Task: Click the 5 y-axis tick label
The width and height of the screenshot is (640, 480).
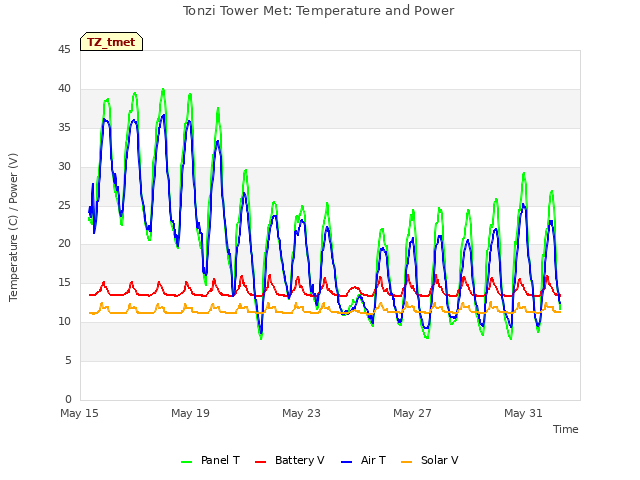Action: coord(68,360)
